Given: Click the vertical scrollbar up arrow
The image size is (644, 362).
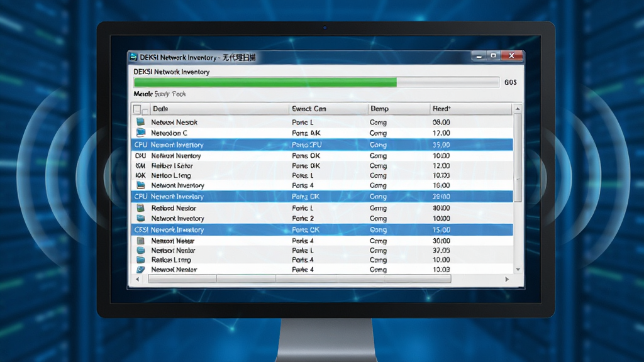Looking at the screenshot, I should (518, 109).
